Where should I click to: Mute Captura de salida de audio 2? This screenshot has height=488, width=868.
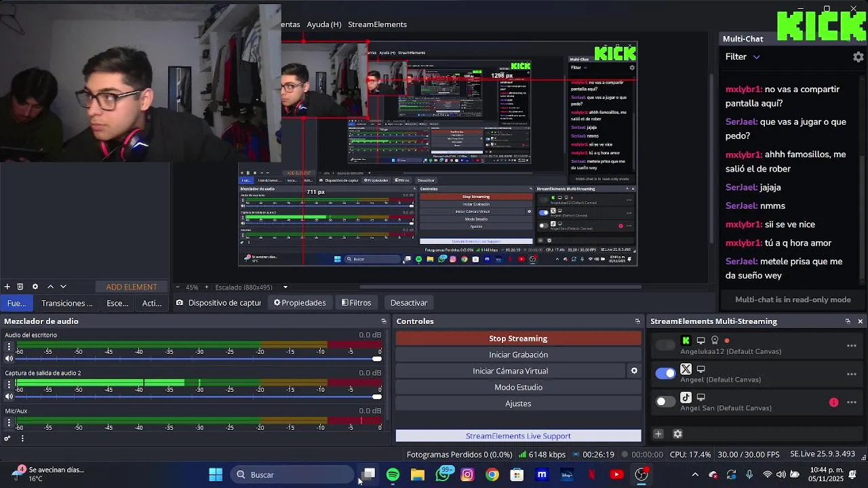click(9, 396)
